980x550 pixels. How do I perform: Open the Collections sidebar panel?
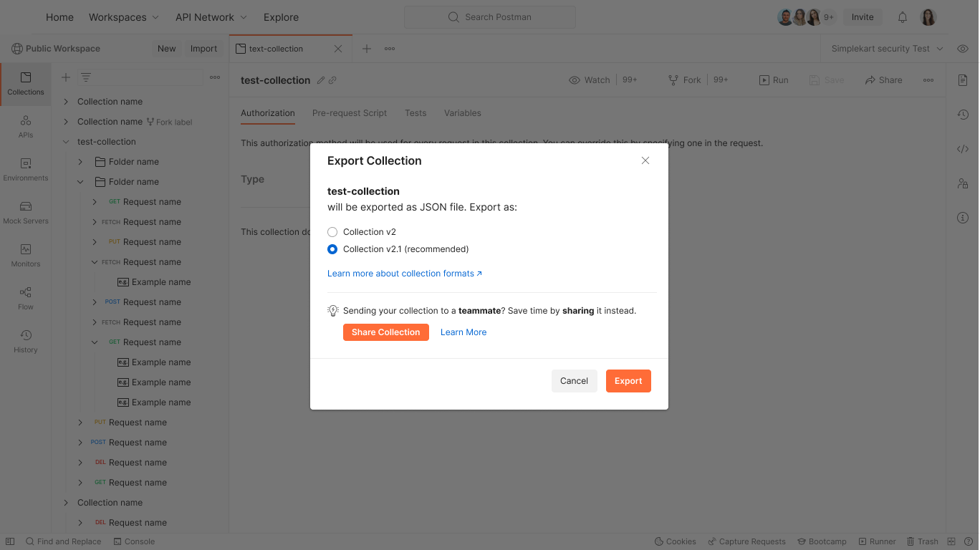pyautogui.click(x=26, y=84)
